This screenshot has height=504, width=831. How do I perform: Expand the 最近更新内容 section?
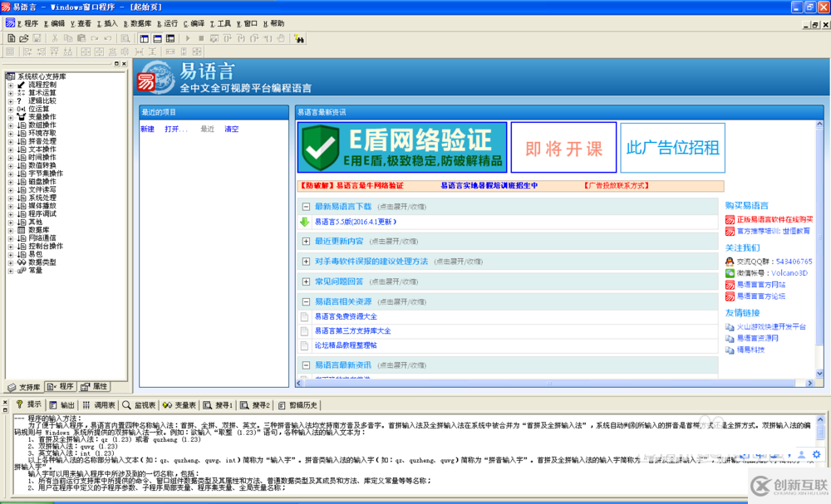[306, 242]
